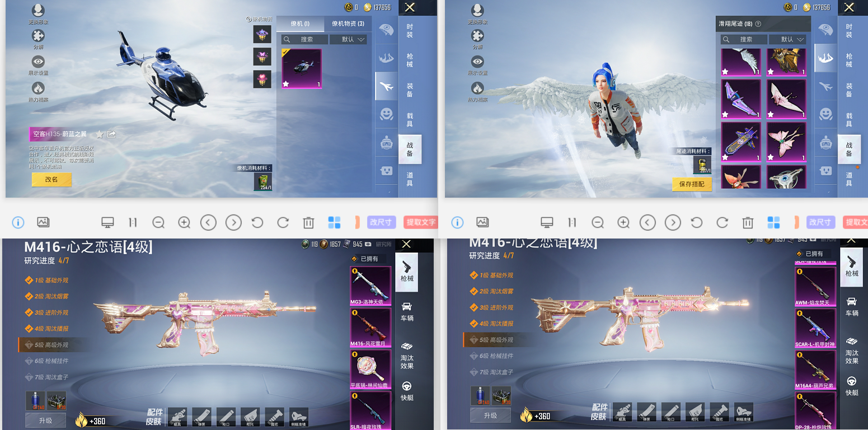Toggle favorite star beside 空客H135-蔚蓝之翼
Screen dimensions: 868x430
point(100,134)
